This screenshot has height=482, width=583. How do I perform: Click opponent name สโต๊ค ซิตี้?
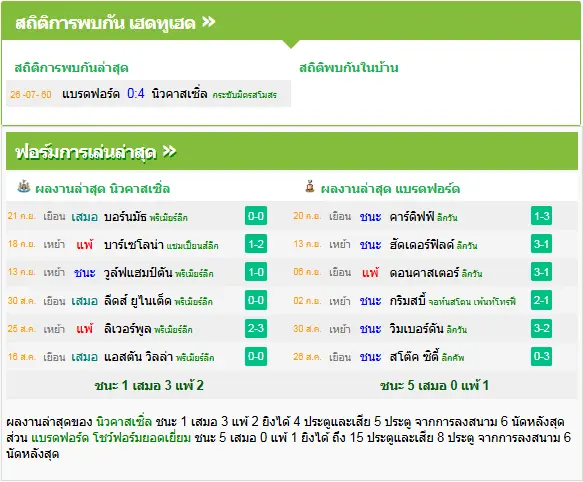[414, 356]
